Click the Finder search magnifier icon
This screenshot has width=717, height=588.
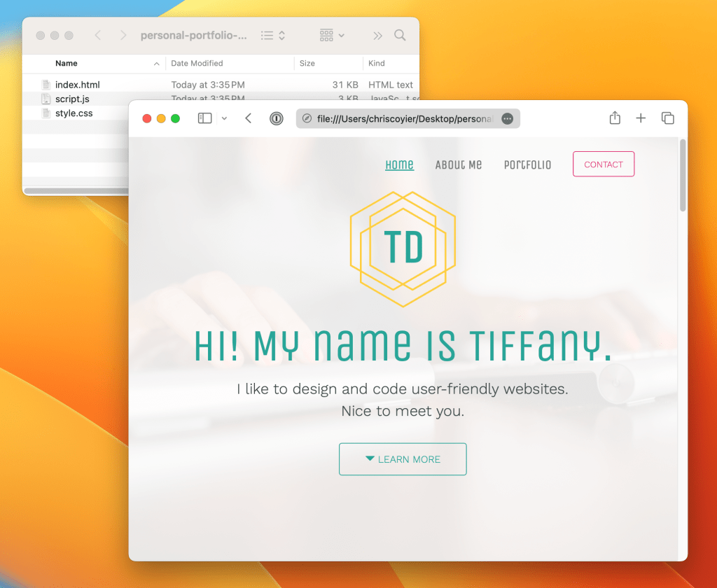point(400,35)
